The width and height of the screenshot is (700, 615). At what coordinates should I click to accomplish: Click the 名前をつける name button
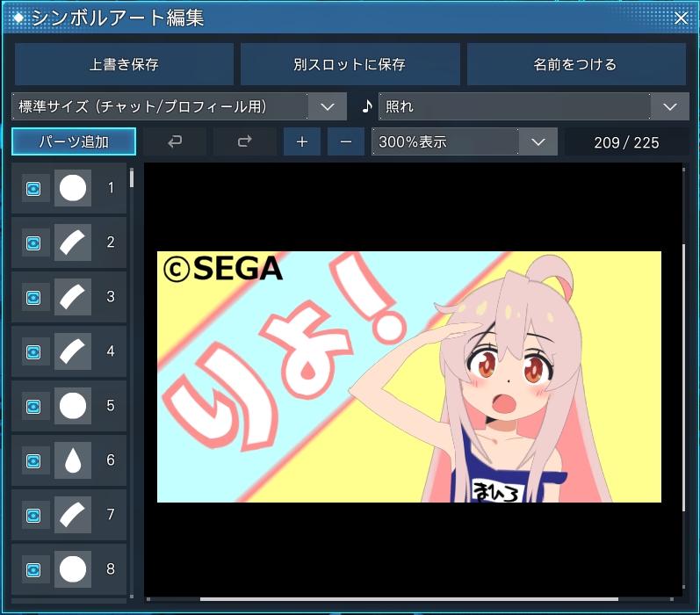pos(576,64)
